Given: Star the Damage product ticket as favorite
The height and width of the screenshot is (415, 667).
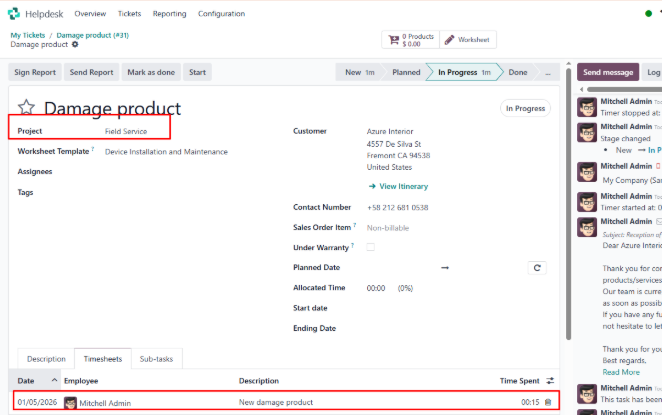Looking at the screenshot, I should [26, 109].
